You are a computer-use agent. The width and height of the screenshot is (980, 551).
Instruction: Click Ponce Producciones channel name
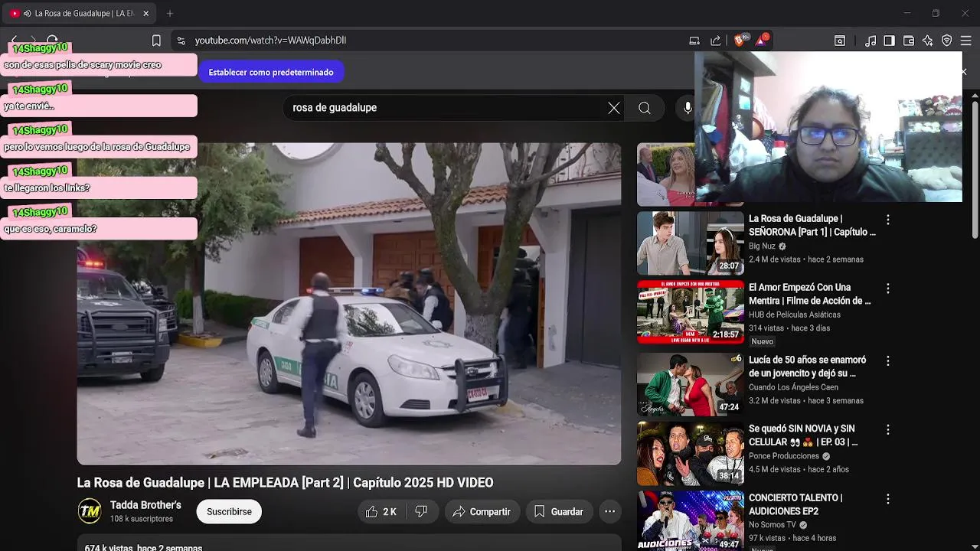point(784,456)
